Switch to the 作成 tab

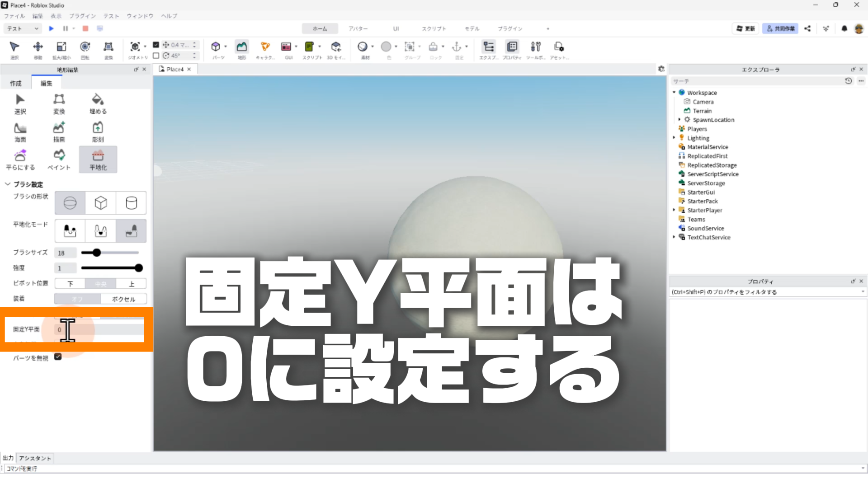pyautogui.click(x=16, y=83)
